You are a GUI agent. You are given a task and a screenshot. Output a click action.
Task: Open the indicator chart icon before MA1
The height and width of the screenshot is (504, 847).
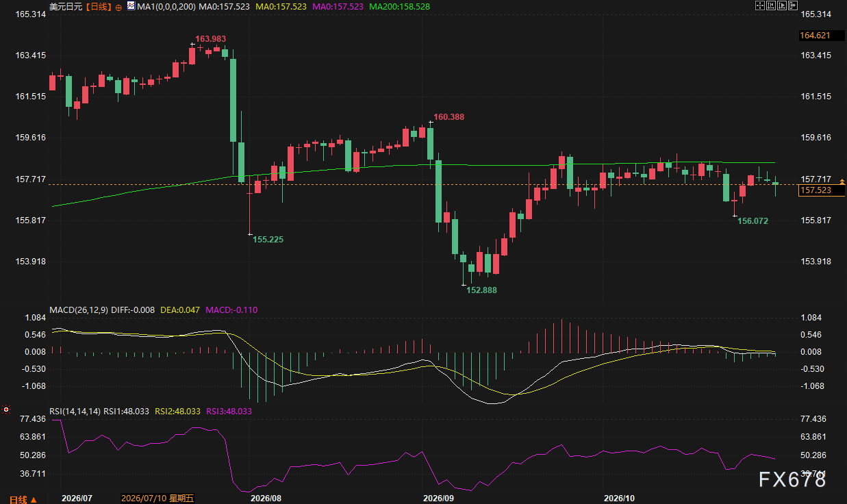tap(131, 6)
